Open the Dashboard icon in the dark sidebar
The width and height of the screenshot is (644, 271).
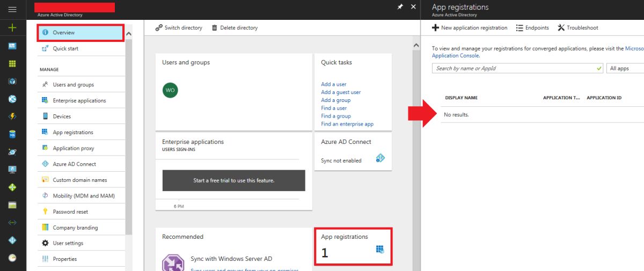click(12, 46)
